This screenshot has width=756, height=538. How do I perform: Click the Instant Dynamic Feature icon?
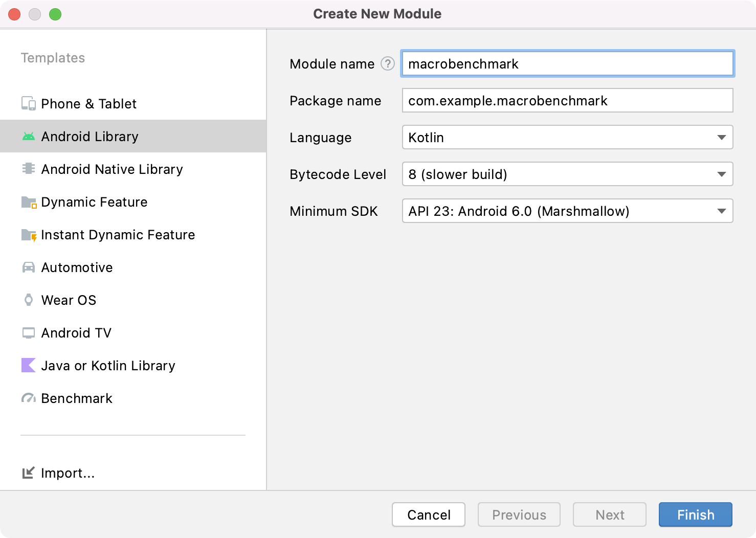pos(29,235)
